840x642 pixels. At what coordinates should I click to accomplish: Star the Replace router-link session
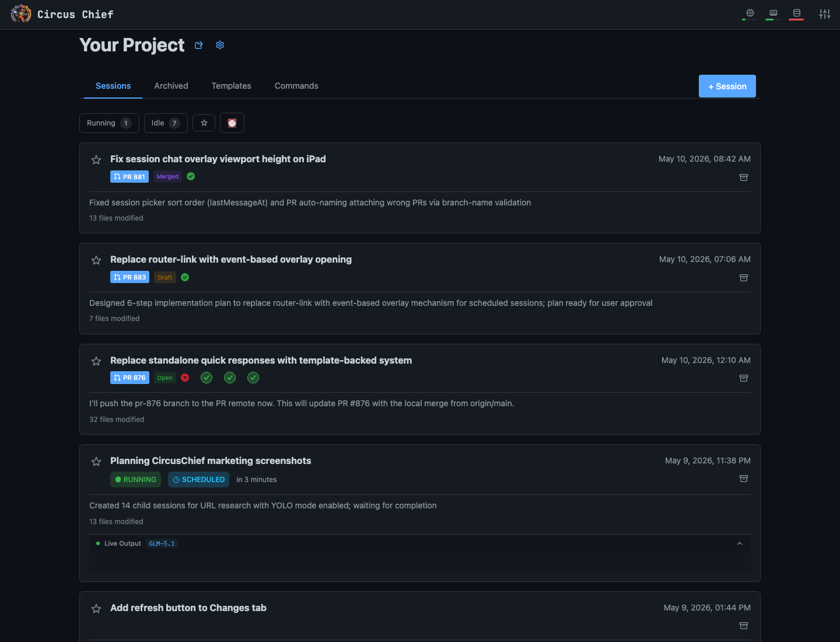coord(96,260)
